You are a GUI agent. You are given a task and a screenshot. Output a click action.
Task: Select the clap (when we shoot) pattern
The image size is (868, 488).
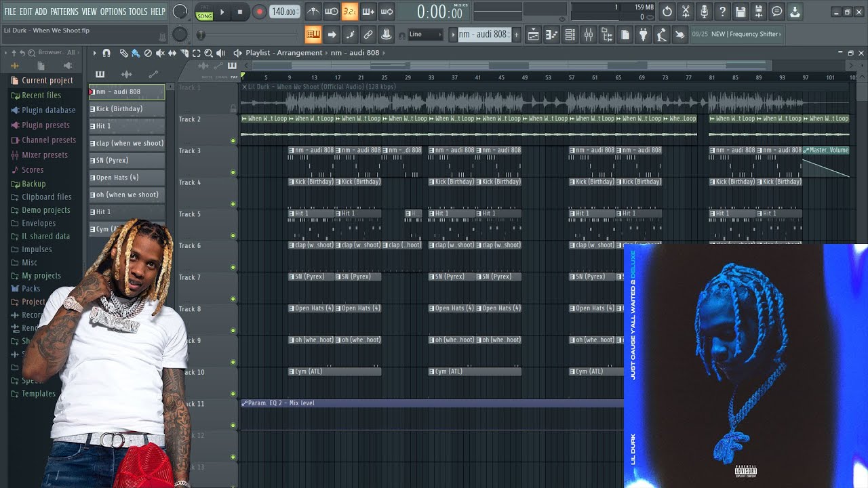coord(127,143)
